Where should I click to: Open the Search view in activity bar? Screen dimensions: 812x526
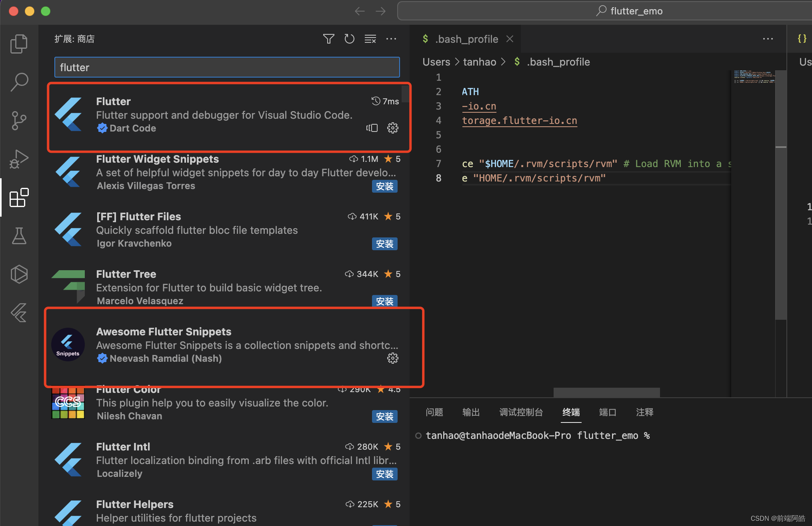point(19,82)
